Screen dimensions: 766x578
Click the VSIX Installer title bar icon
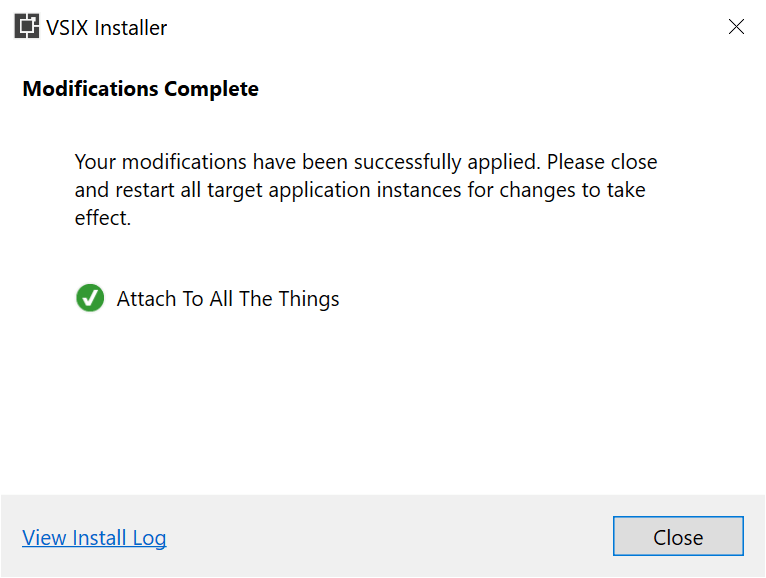(x=26, y=26)
